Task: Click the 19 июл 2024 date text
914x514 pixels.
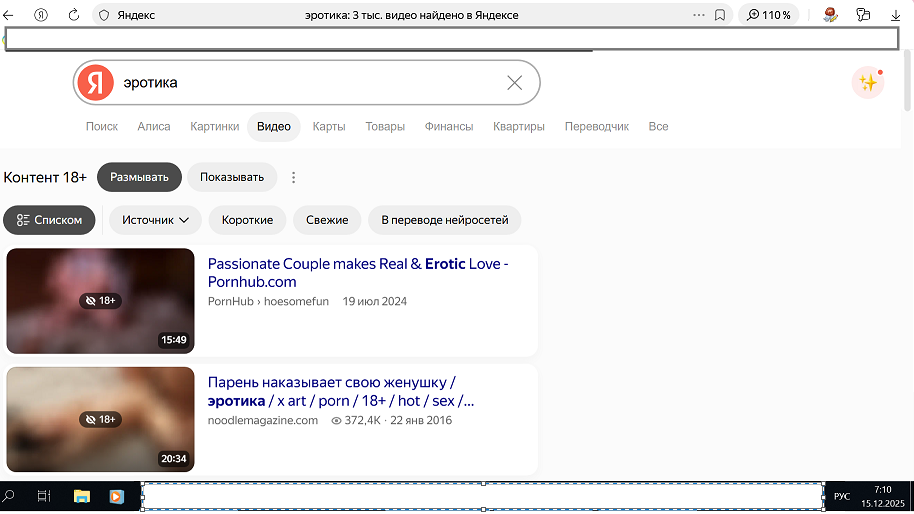Action: pyautogui.click(x=374, y=301)
